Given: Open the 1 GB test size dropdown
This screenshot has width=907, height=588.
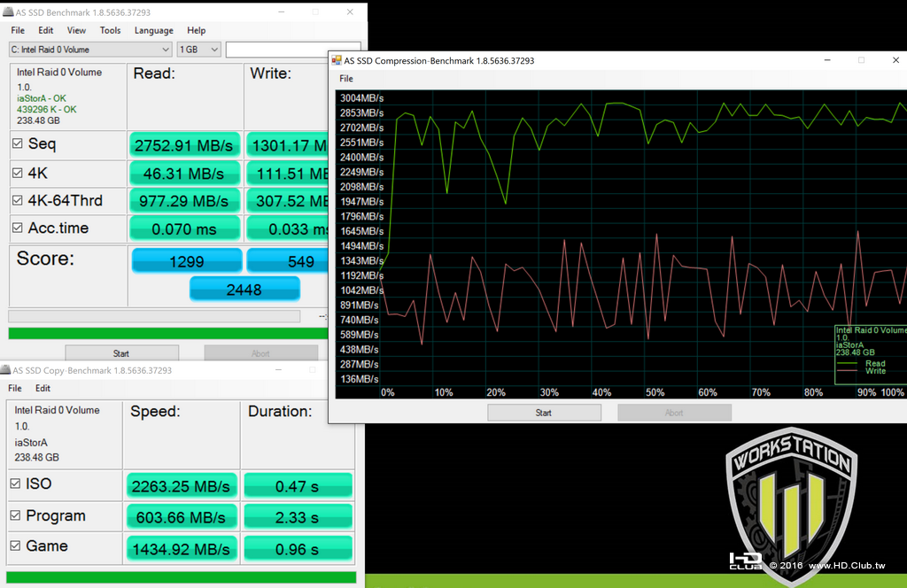Looking at the screenshot, I should click(198, 50).
